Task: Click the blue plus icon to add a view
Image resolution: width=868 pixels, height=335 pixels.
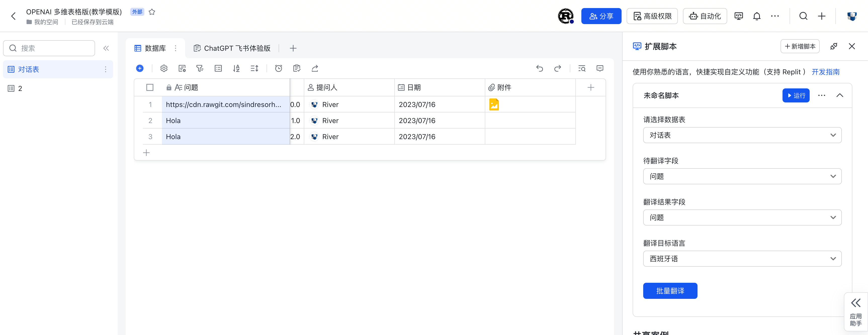Action: (140, 68)
